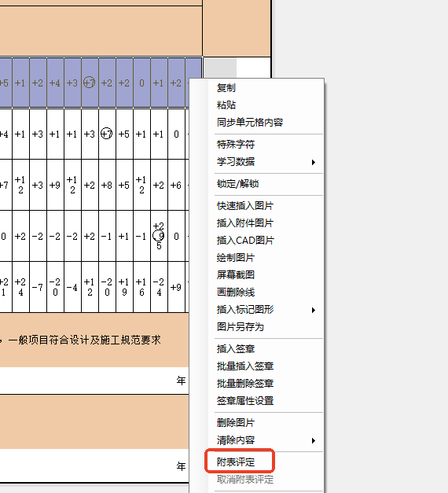448x493 pixels.
Task: Select 删除图片 menu entry
Action: (236, 422)
